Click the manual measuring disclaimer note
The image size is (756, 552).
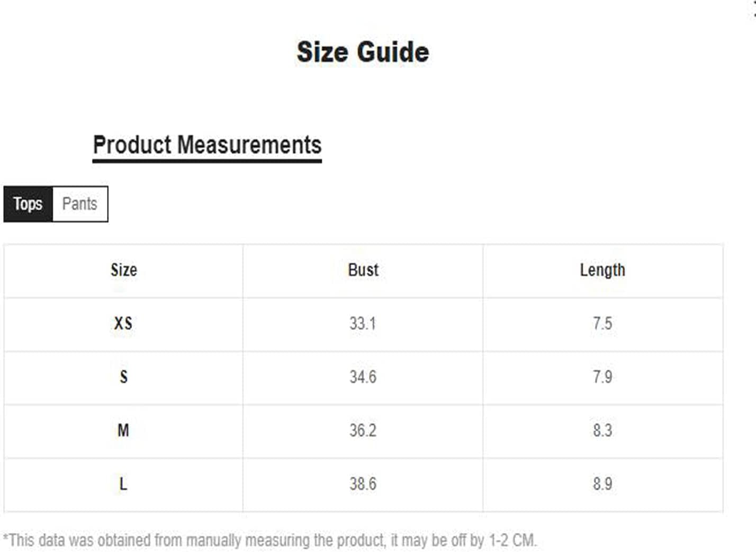pos(270,540)
